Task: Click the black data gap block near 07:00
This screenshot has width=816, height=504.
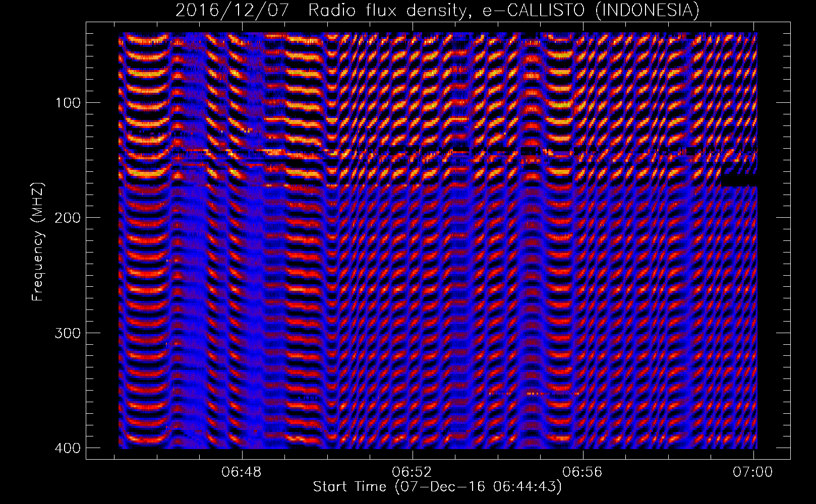Action: (x=739, y=180)
